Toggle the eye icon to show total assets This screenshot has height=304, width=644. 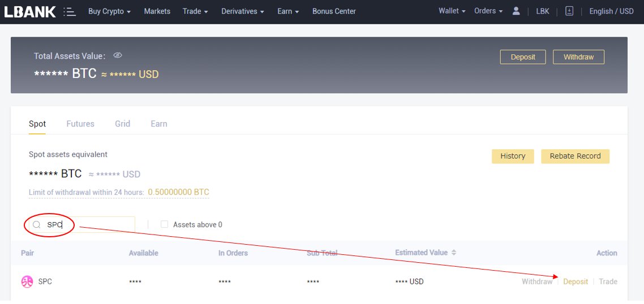coord(118,55)
